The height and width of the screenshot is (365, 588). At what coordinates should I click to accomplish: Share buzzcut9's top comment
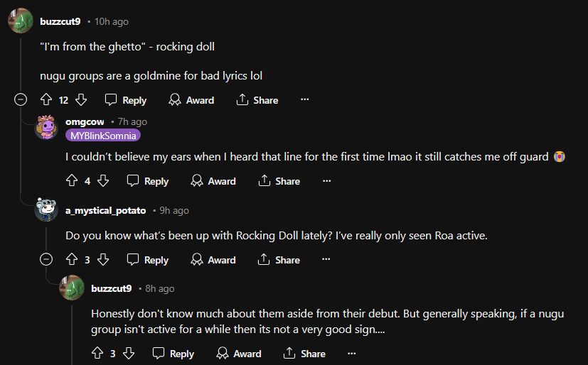258,100
